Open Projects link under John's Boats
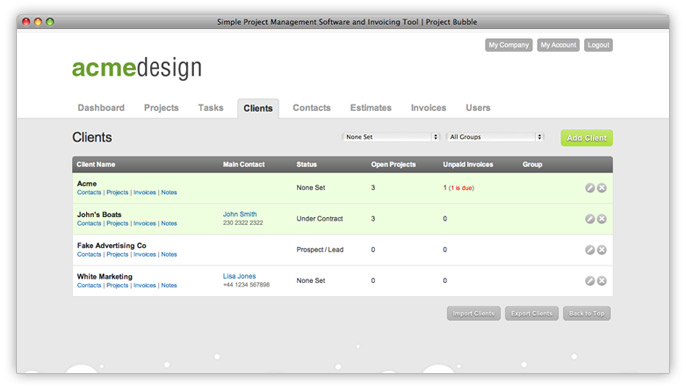Screen dimensions: 686x392 click(117, 224)
